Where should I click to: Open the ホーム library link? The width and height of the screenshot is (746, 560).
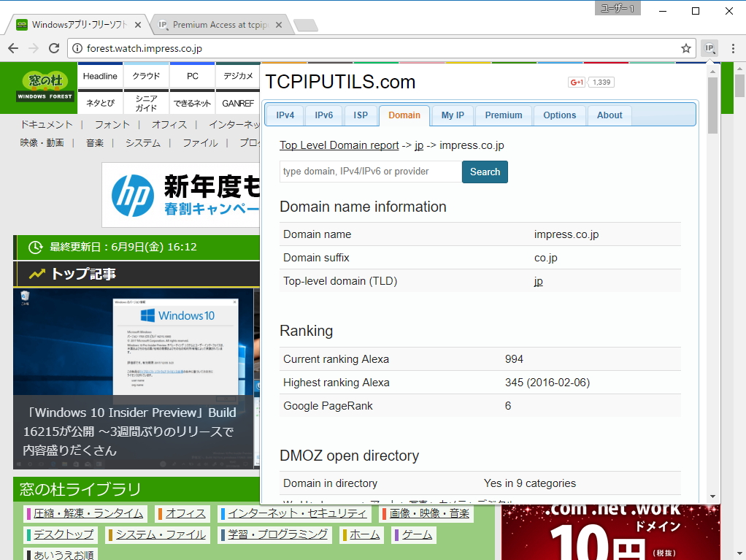point(364,534)
